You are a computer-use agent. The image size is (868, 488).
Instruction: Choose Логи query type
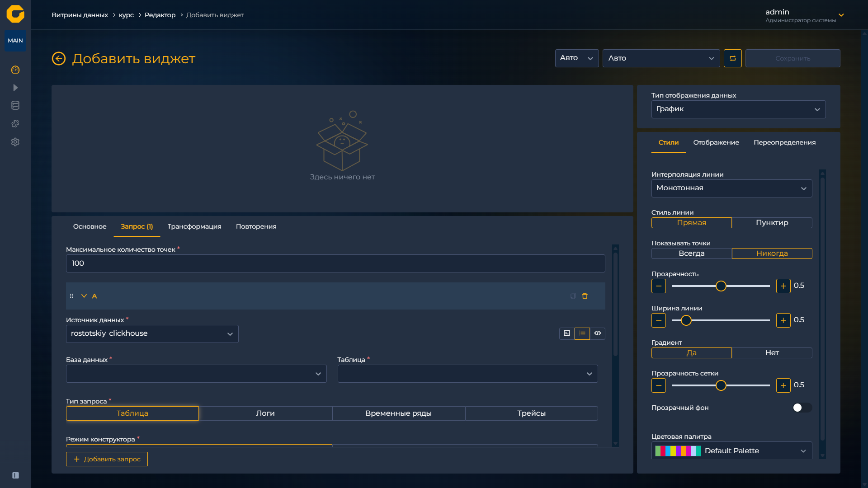pos(265,413)
